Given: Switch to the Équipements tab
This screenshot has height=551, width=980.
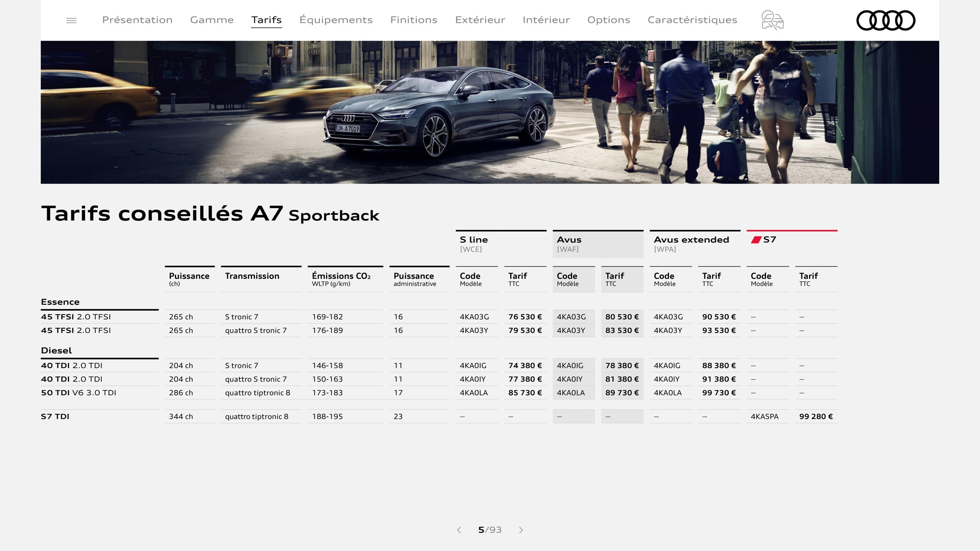Looking at the screenshot, I should [336, 20].
